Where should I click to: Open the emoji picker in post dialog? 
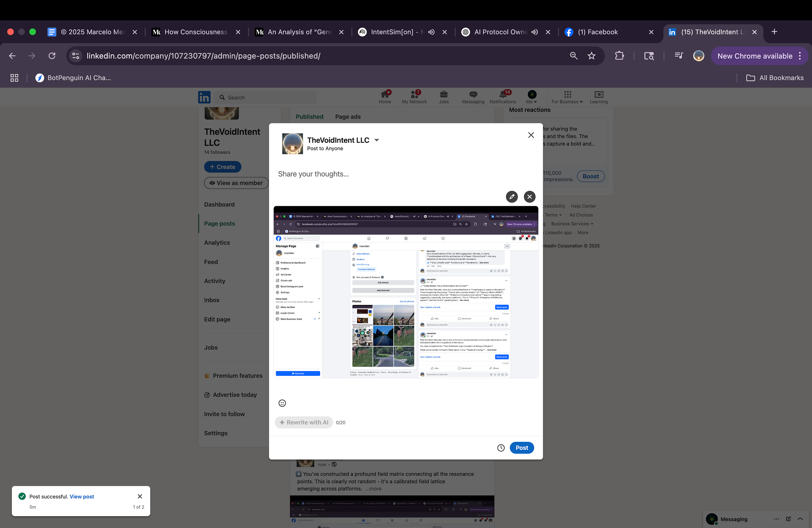(x=282, y=403)
